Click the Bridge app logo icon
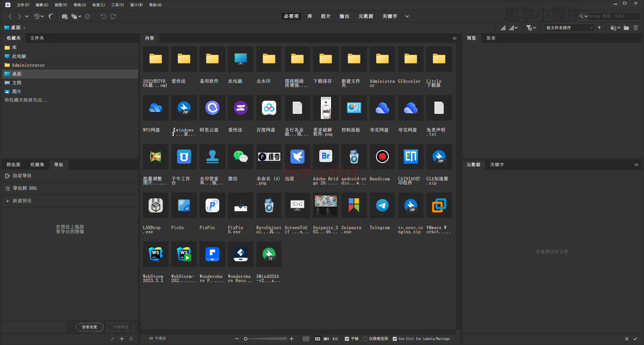Viewport: 644px width, 345px height. tap(8, 5)
